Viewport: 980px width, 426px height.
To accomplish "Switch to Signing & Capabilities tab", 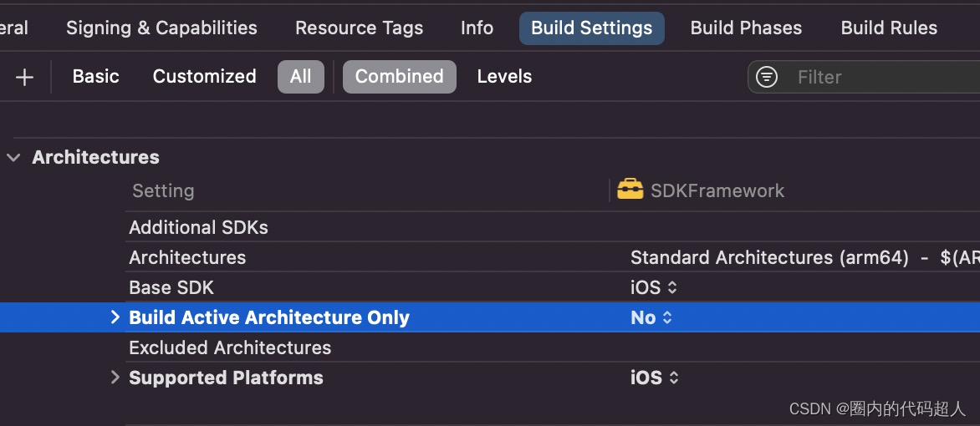I will 161,28.
